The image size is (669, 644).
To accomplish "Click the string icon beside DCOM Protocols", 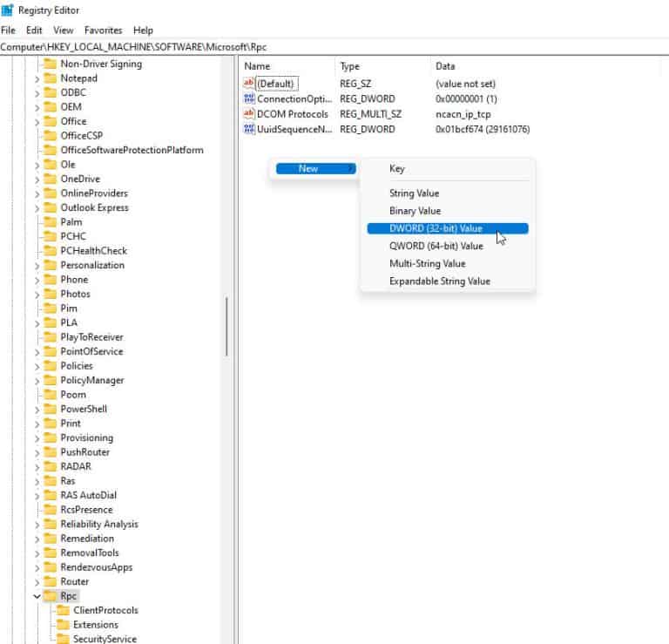I will 250,114.
